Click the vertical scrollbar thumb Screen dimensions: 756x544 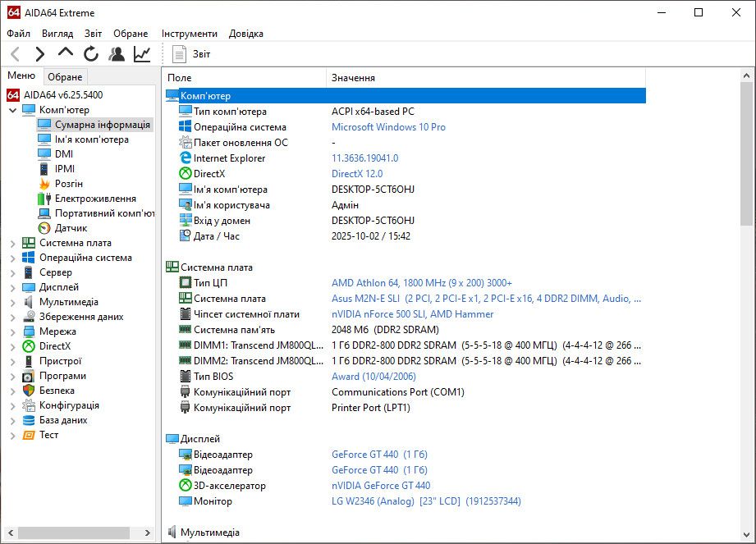(747, 153)
